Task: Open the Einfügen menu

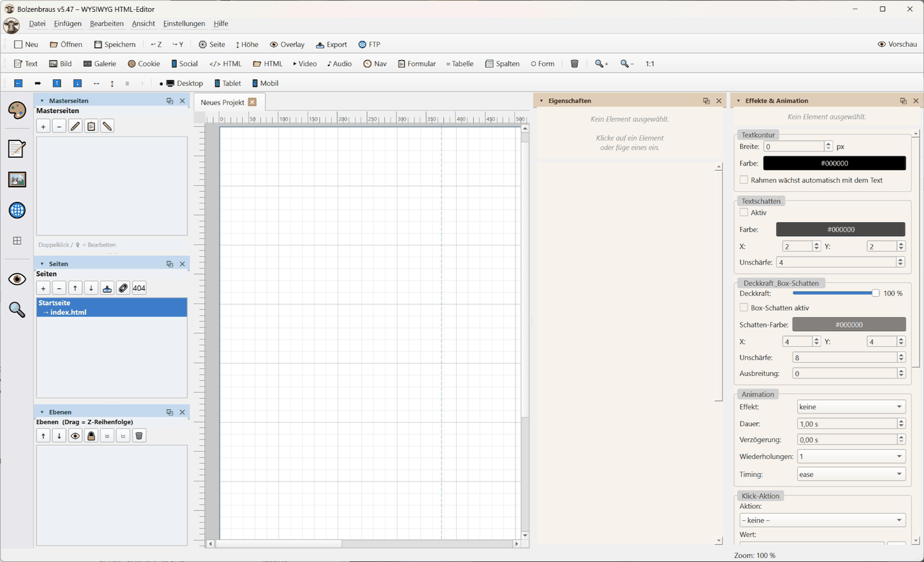Action: pos(68,24)
